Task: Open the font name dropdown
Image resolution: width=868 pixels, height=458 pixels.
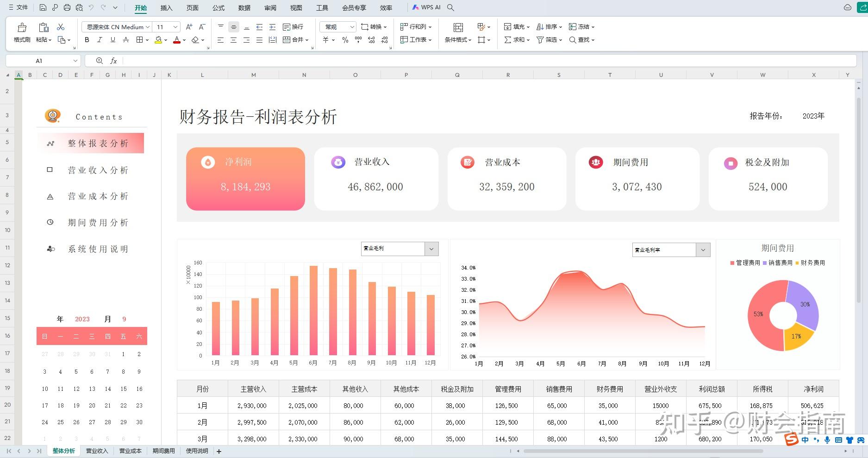Action: click(148, 27)
